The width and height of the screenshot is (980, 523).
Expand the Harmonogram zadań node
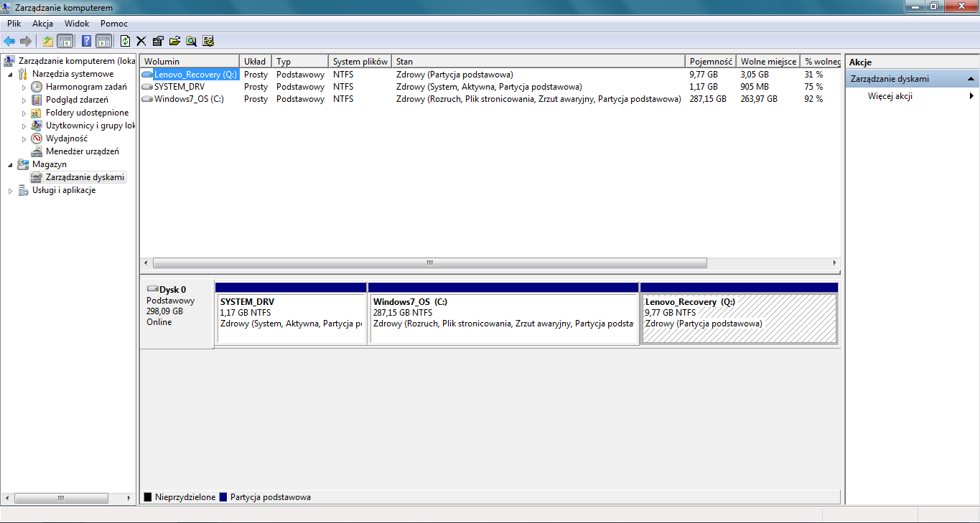click(24, 87)
